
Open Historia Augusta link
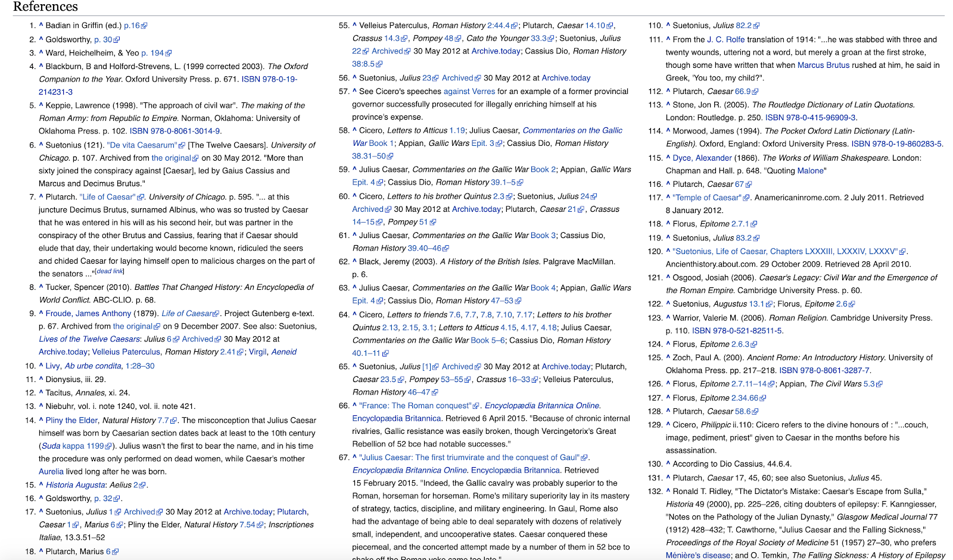(76, 485)
